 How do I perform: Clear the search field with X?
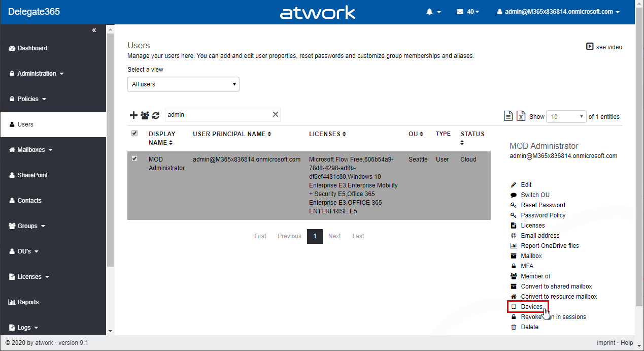click(x=276, y=115)
